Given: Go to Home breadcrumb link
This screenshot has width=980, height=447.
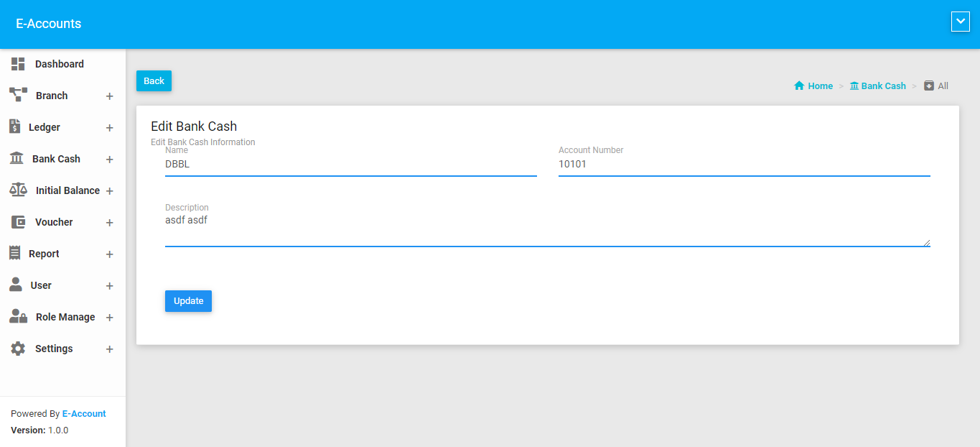Looking at the screenshot, I should tap(820, 86).
